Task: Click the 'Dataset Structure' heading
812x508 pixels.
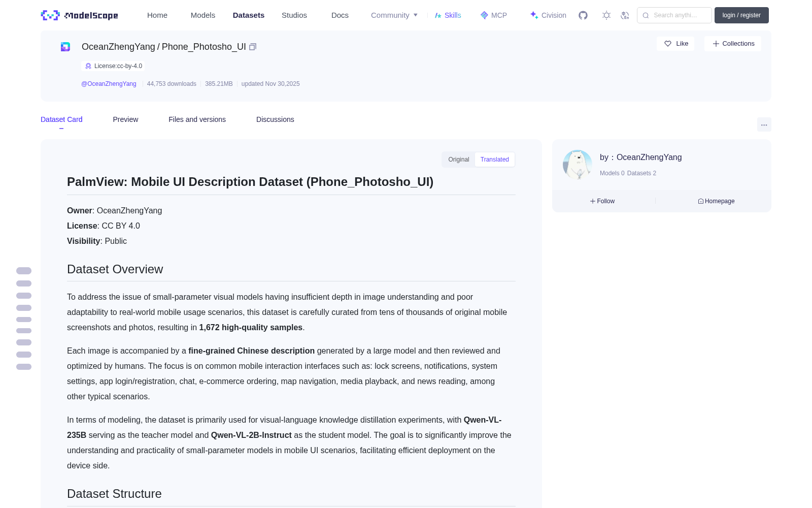Action: pos(114,494)
